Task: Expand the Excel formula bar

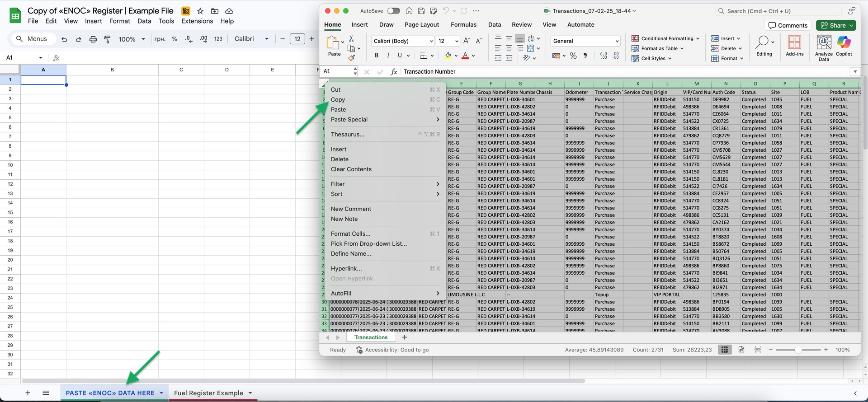Action: pos(855,71)
